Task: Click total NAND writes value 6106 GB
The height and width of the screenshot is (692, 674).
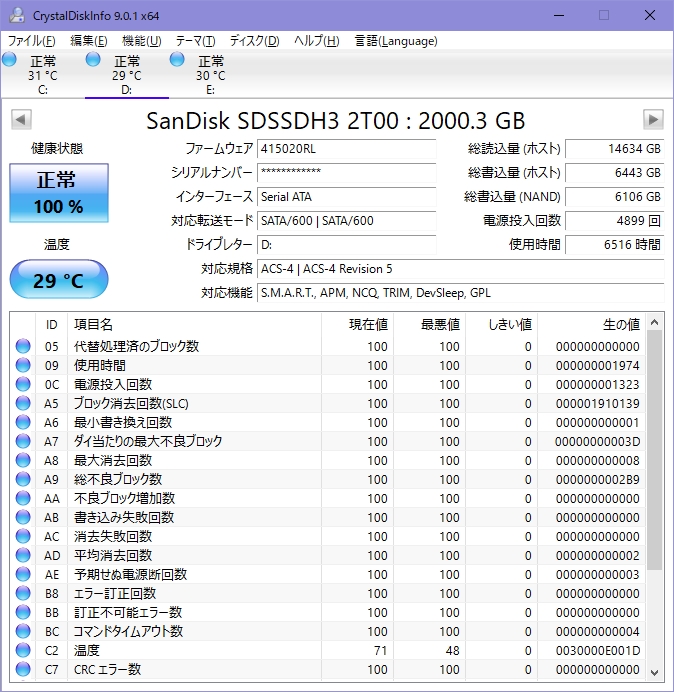Action: [614, 196]
